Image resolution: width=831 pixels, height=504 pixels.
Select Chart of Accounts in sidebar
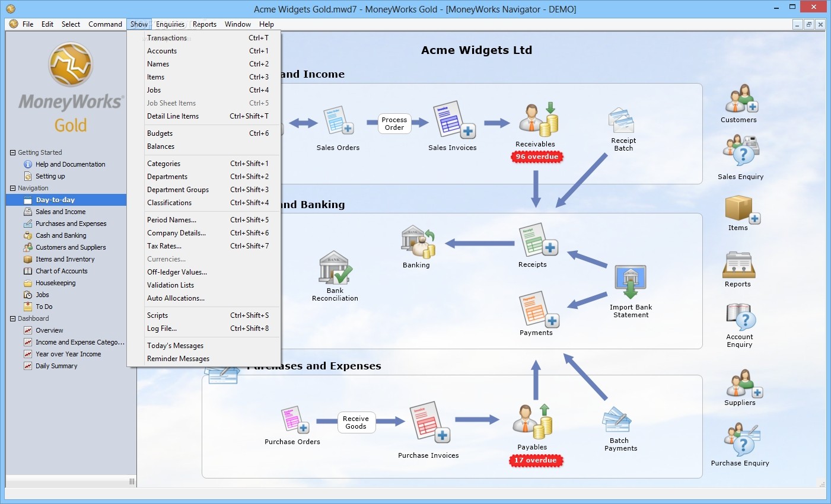pyautogui.click(x=61, y=271)
